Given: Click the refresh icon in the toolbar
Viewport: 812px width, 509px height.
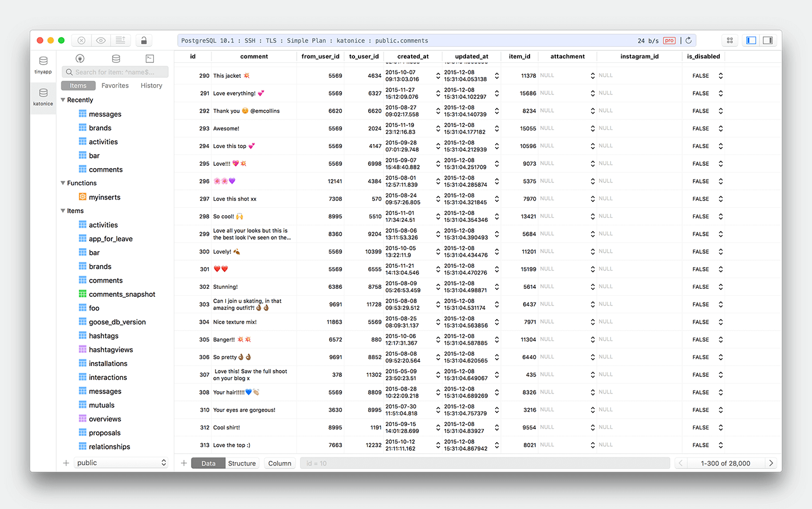Looking at the screenshot, I should point(688,41).
